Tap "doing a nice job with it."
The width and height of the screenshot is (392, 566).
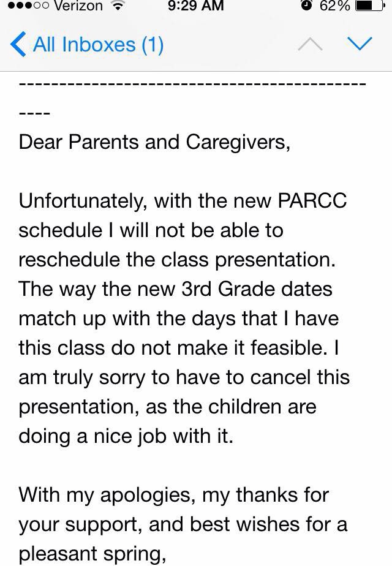coord(126,436)
